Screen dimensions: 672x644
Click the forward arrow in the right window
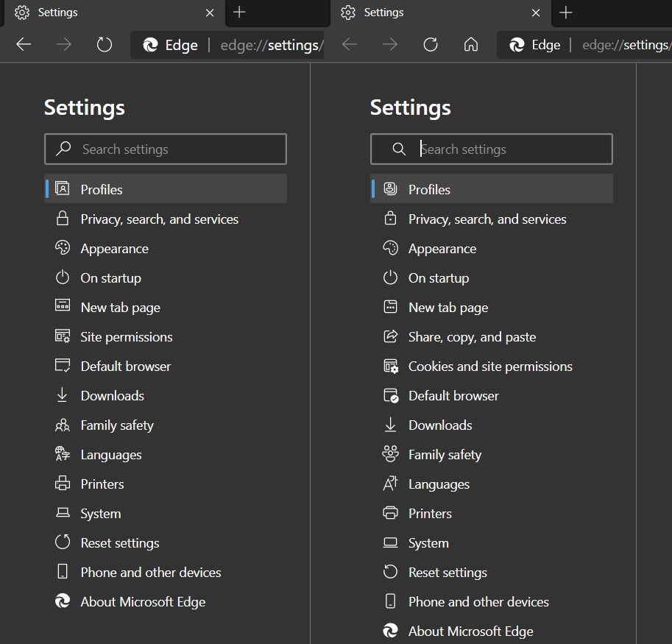(x=390, y=44)
